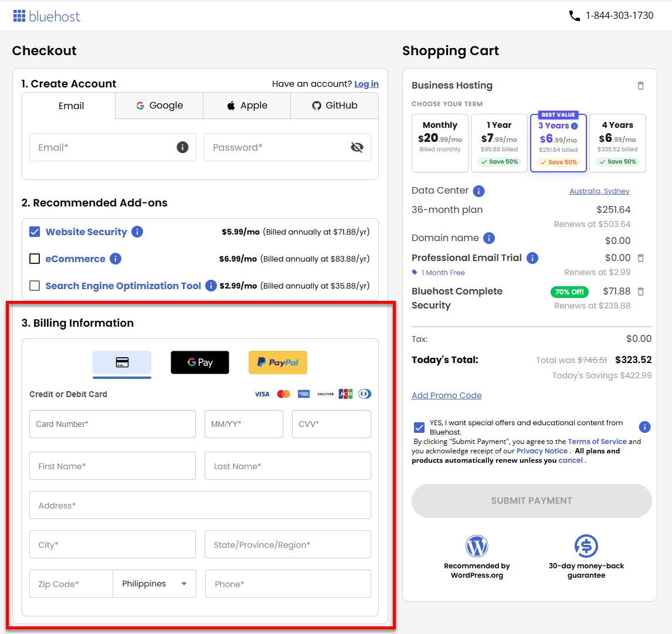Focus the Zip Code field
This screenshot has width=672, height=634.
tap(71, 584)
